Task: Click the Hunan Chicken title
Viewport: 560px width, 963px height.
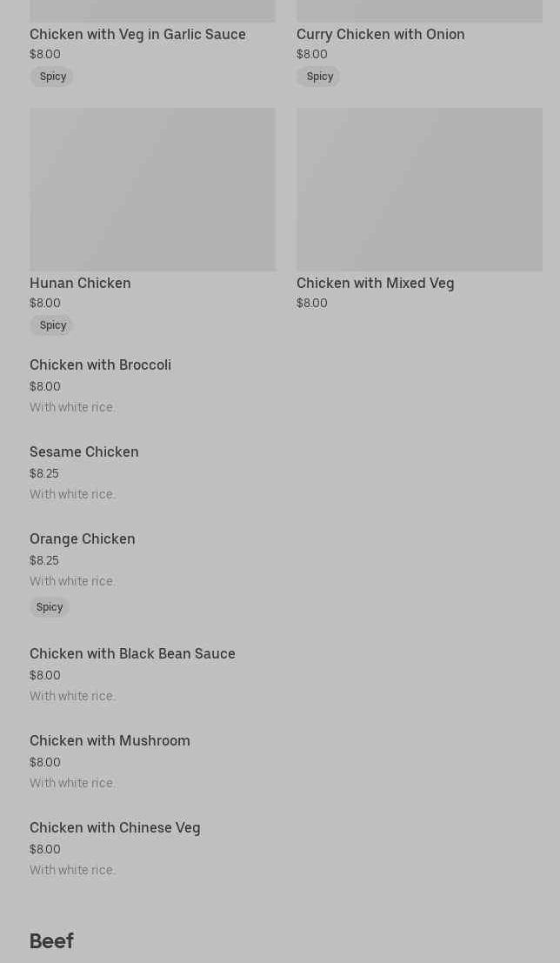Action: point(80,283)
